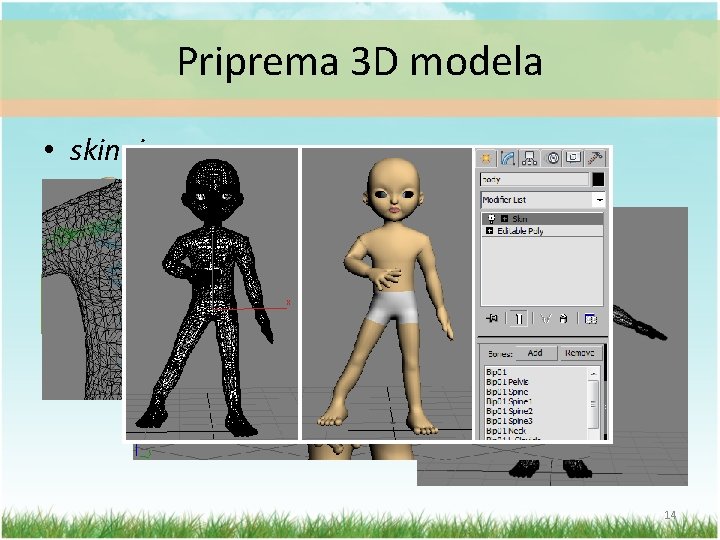Select bone Bip01 Spine

(536, 392)
